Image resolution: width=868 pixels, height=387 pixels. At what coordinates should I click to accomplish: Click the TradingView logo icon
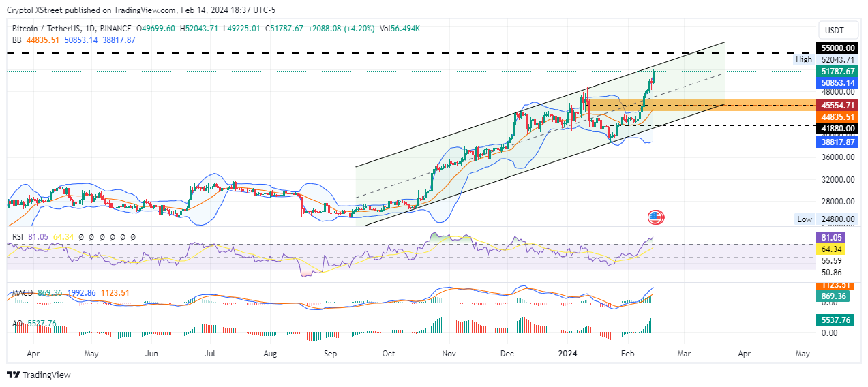pyautogui.click(x=14, y=375)
